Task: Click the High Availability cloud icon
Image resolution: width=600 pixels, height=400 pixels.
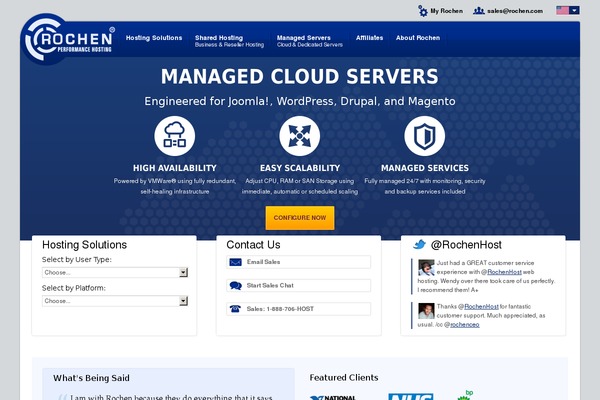Action: [174, 136]
